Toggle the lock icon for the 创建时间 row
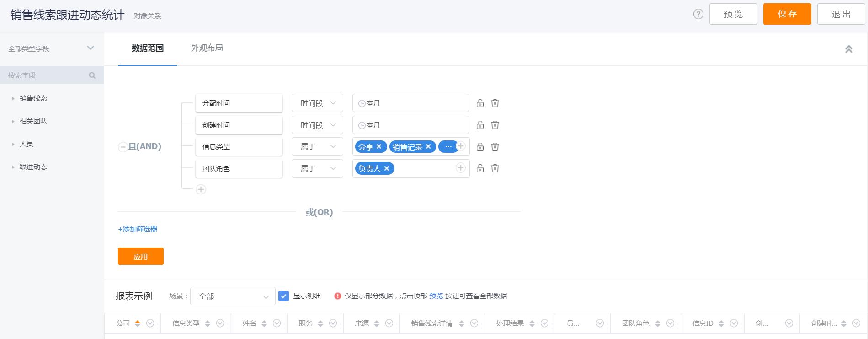Viewport: 868px width, 339px height. click(x=480, y=125)
